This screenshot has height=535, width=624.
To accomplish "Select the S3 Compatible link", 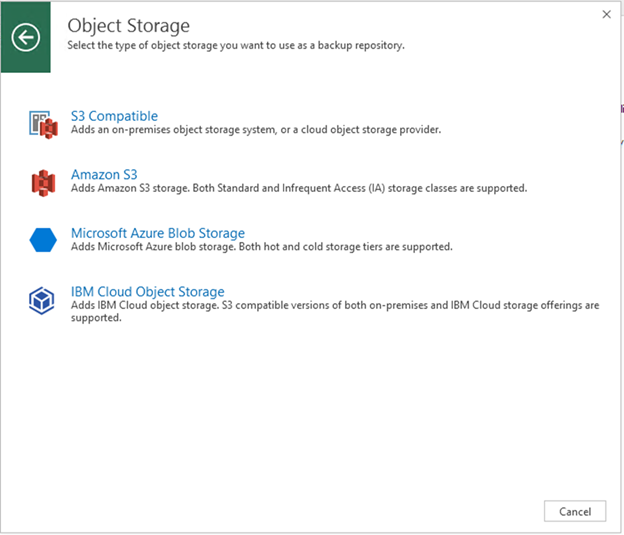I will [x=114, y=116].
